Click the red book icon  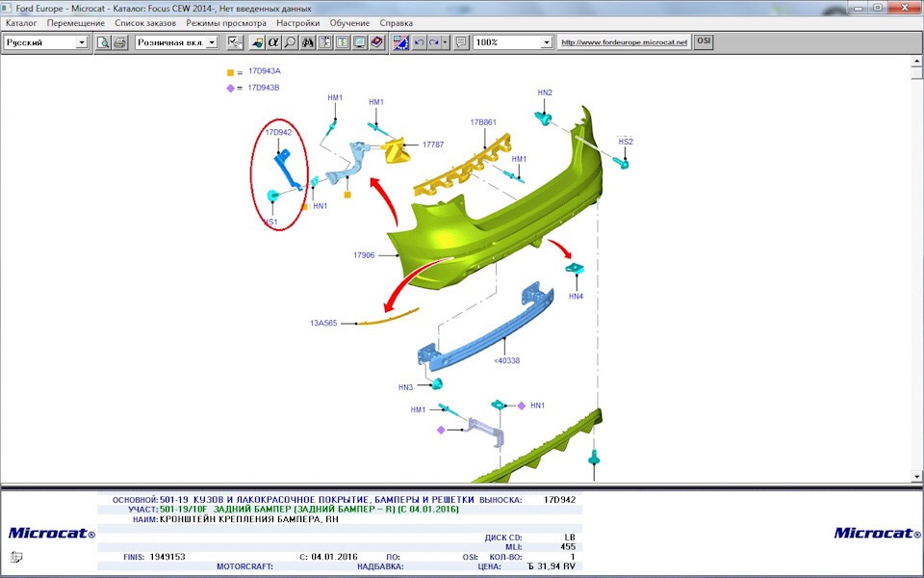[377, 42]
